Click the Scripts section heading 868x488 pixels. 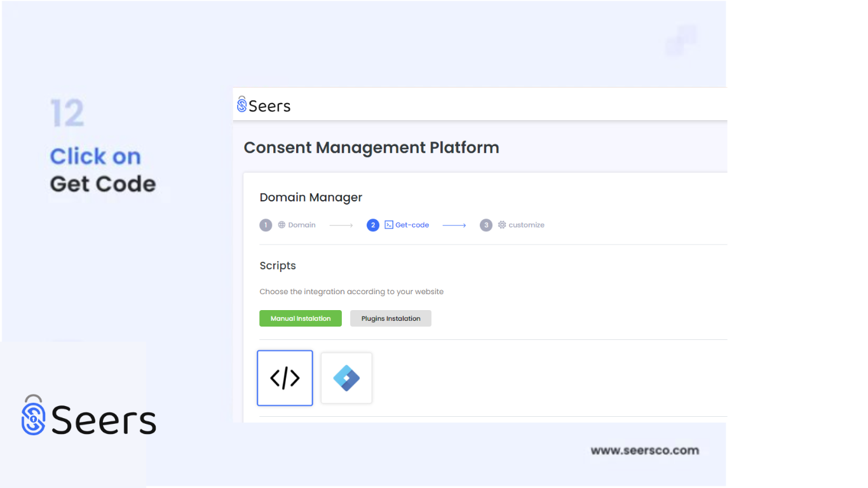(x=278, y=266)
